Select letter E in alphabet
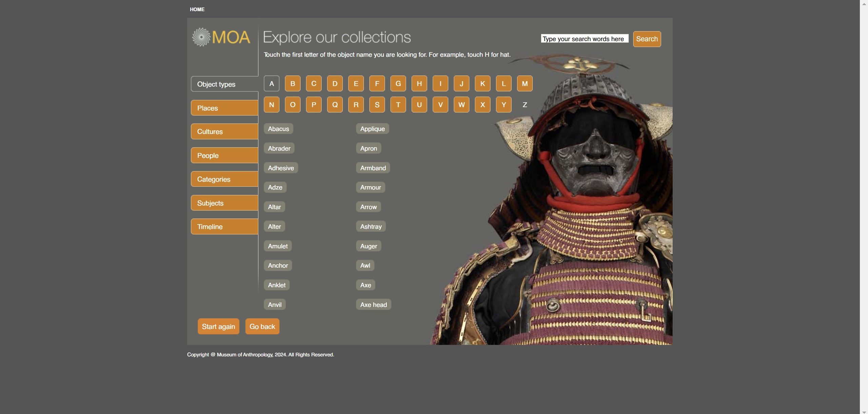Viewport: 868px width, 414px height. pyautogui.click(x=356, y=83)
